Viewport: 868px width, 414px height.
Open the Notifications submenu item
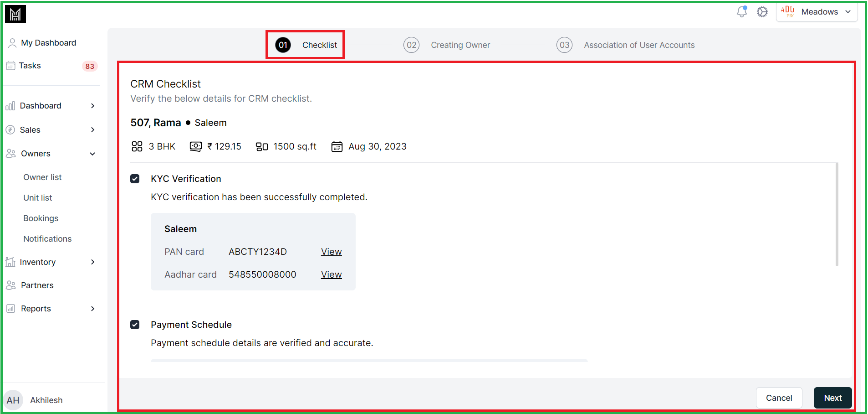(47, 239)
